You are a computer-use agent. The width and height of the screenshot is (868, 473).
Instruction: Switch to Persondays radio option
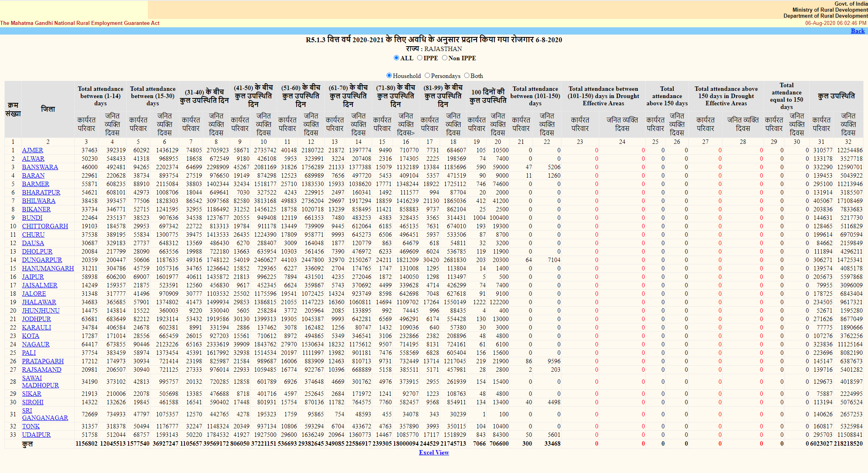click(x=427, y=76)
